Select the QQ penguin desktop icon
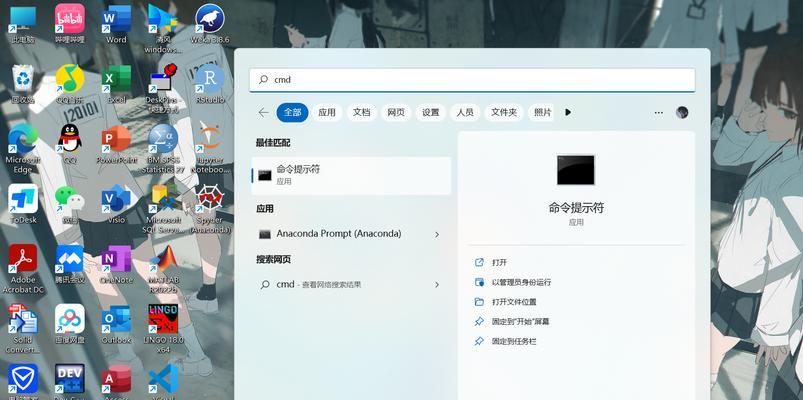Image resolution: width=803 pixels, height=400 pixels. pos(70,144)
